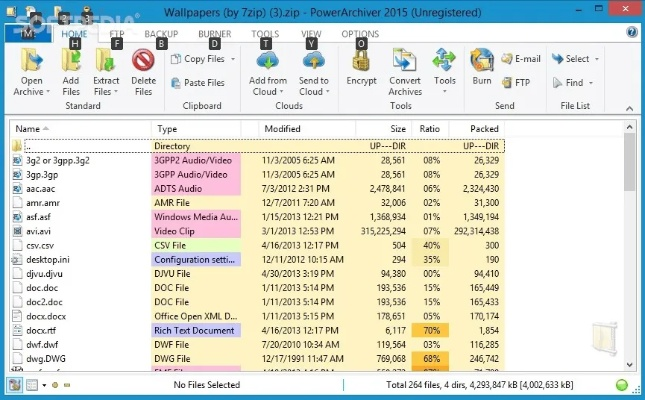Click the Convert Archives icon
The image size is (645, 400).
[404, 60]
